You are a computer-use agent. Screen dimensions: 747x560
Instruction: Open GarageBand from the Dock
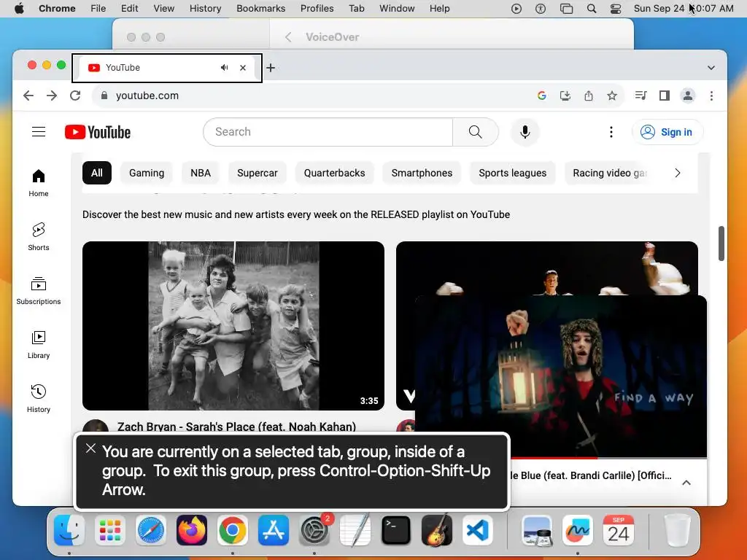point(437,530)
